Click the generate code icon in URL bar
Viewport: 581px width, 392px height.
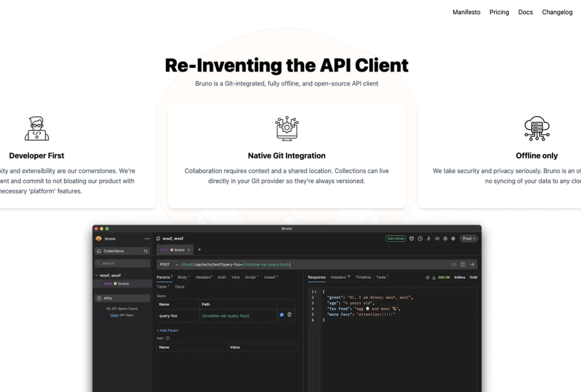[x=454, y=265]
